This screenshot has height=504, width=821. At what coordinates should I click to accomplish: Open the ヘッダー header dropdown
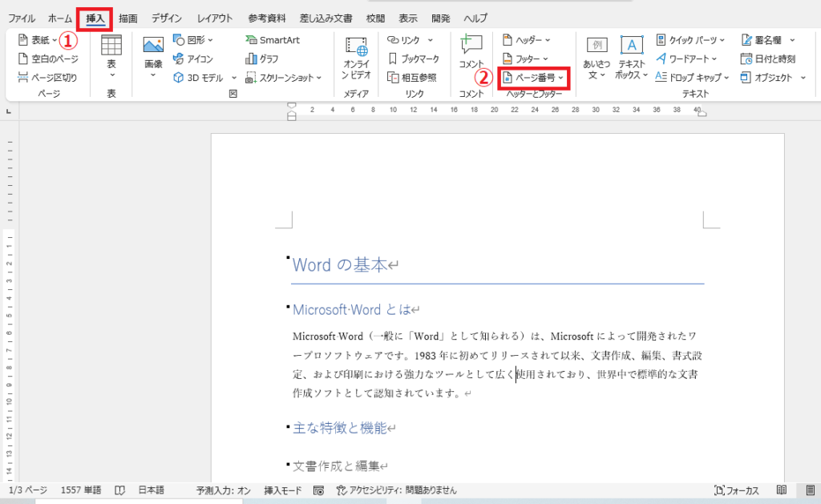pos(526,40)
